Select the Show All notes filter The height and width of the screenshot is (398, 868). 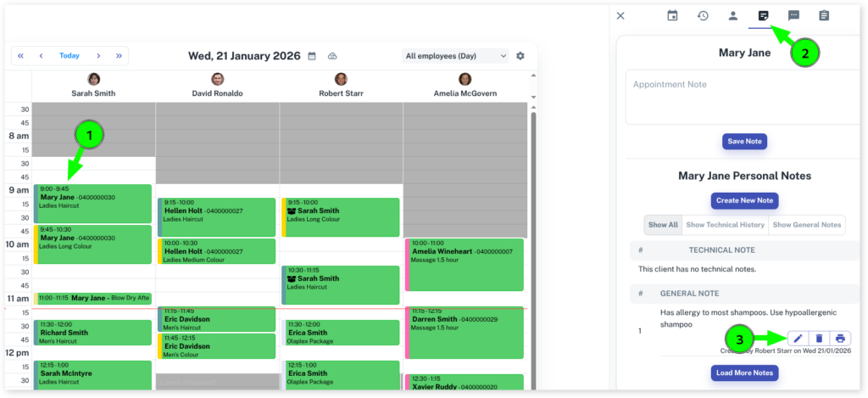[663, 225]
